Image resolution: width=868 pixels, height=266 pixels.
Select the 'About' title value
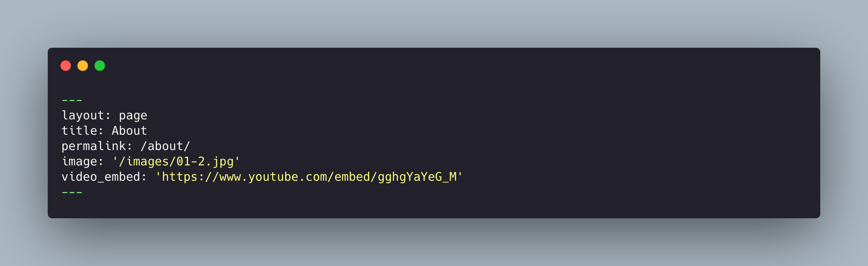(x=129, y=131)
